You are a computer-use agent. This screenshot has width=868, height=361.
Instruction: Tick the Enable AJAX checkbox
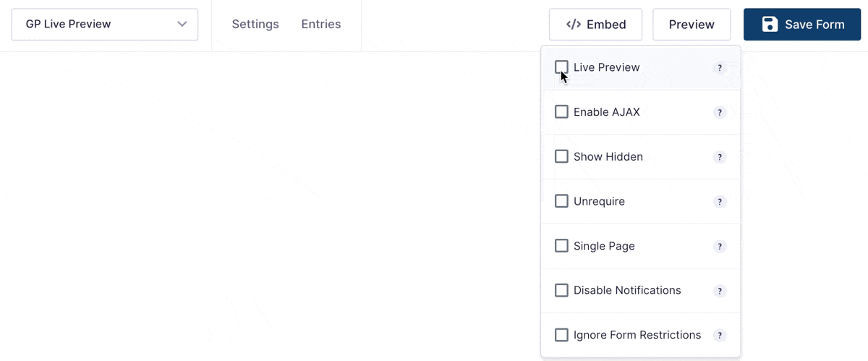coord(561,112)
